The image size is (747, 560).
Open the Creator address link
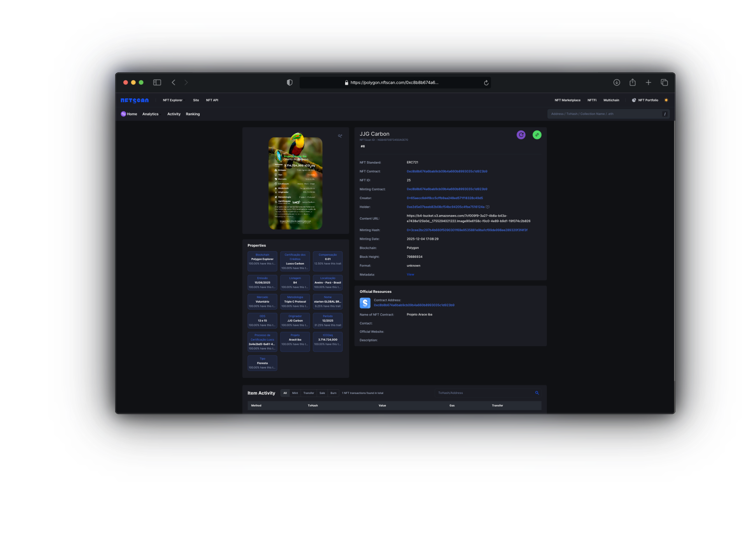click(445, 198)
